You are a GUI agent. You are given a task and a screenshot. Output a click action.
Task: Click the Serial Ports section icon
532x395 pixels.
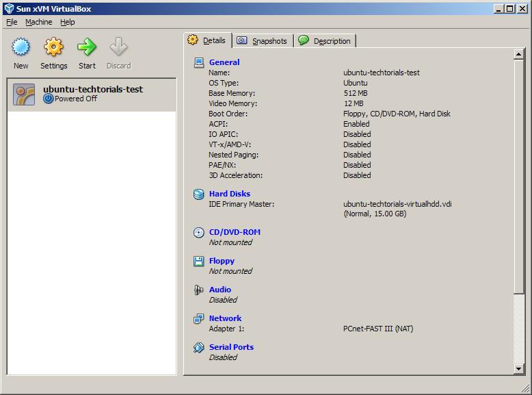pos(199,348)
